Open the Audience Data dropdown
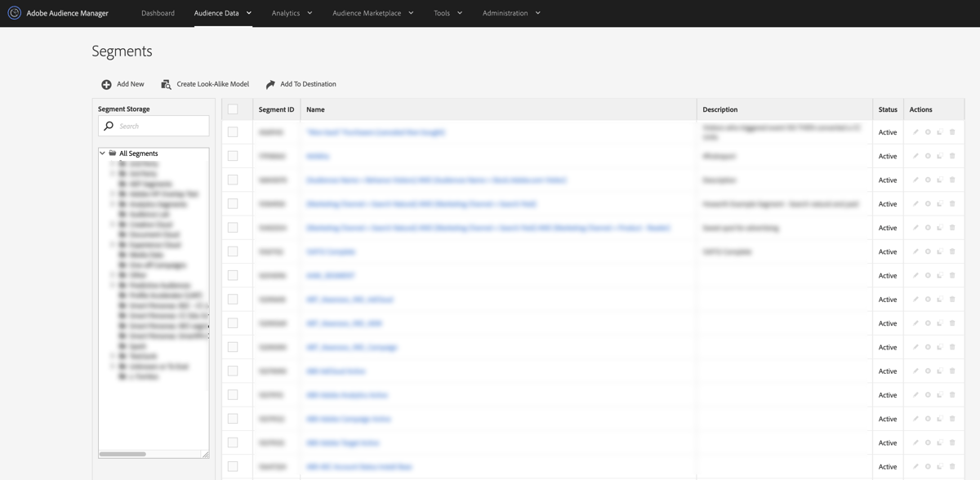This screenshot has height=480, width=980. 219,13
